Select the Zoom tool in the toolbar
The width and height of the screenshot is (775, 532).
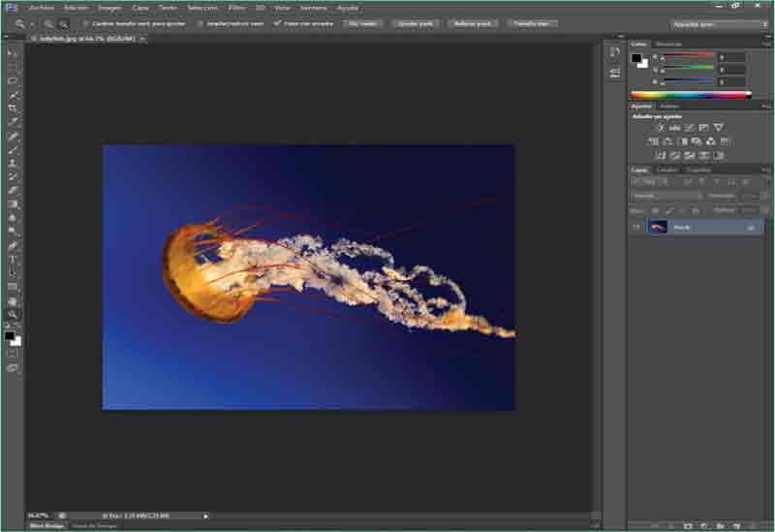click(x=14, y=314)
